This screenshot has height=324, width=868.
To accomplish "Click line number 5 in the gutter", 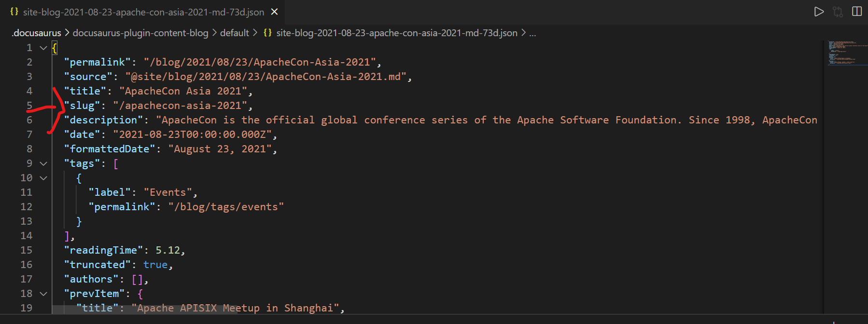I will (29, 105).
